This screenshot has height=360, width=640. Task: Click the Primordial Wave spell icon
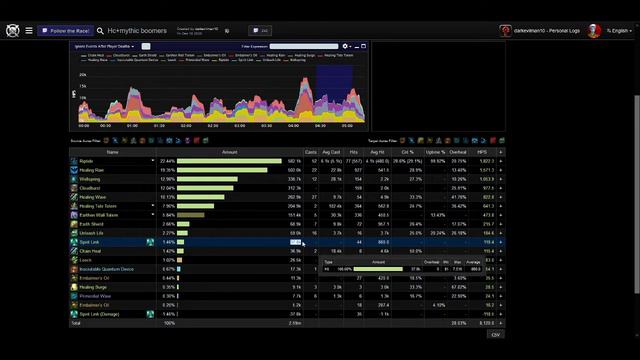pyautogui.click(x=74, y=296)
